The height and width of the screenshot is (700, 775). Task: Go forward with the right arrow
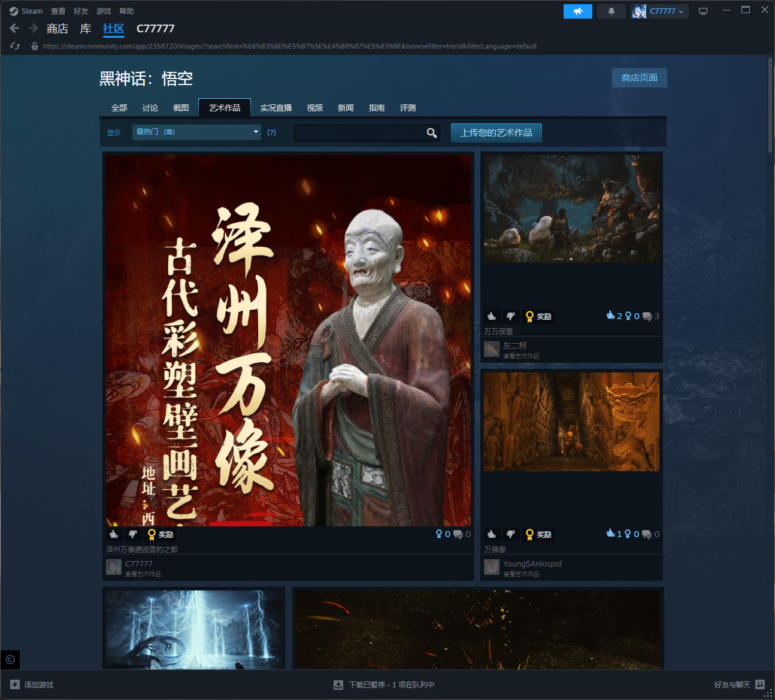coord(34,28)
